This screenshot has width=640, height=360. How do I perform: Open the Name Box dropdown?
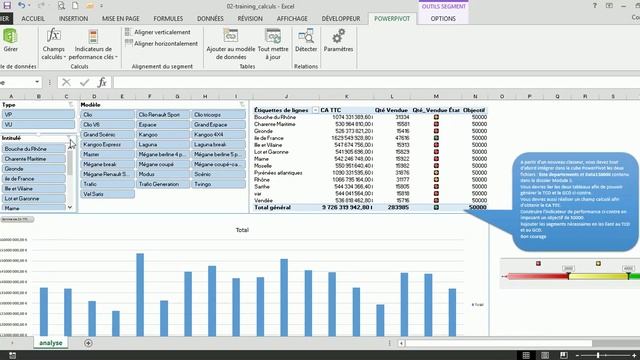point(37,82)
